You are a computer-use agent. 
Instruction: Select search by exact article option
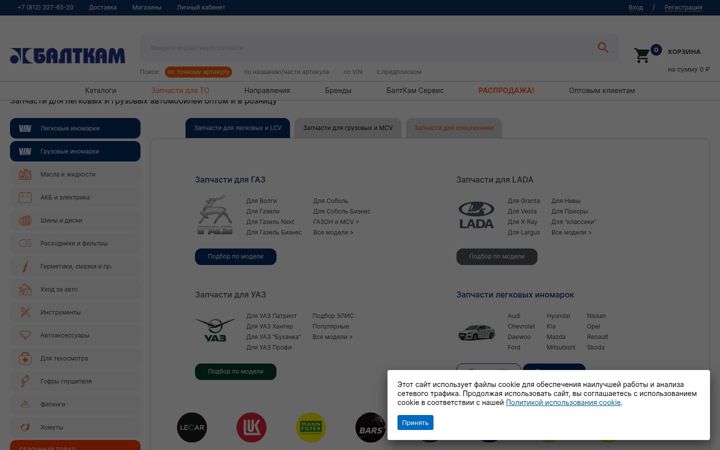(198, 72)
